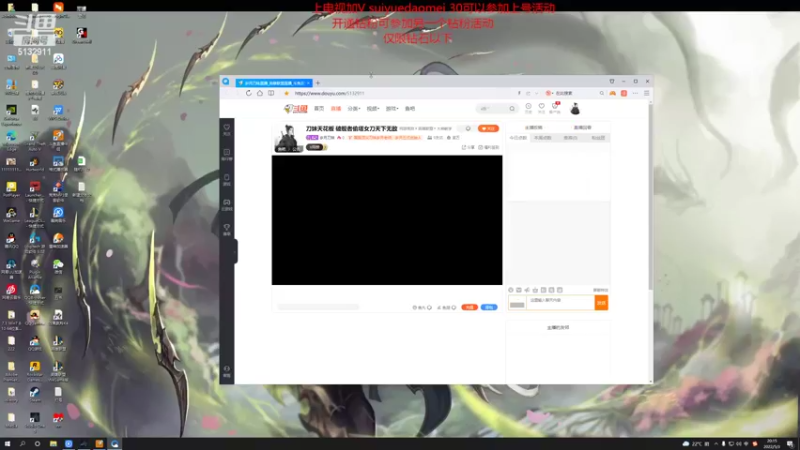
Task: Open the browser hamburger menu icon
Action: click(646, 93)
